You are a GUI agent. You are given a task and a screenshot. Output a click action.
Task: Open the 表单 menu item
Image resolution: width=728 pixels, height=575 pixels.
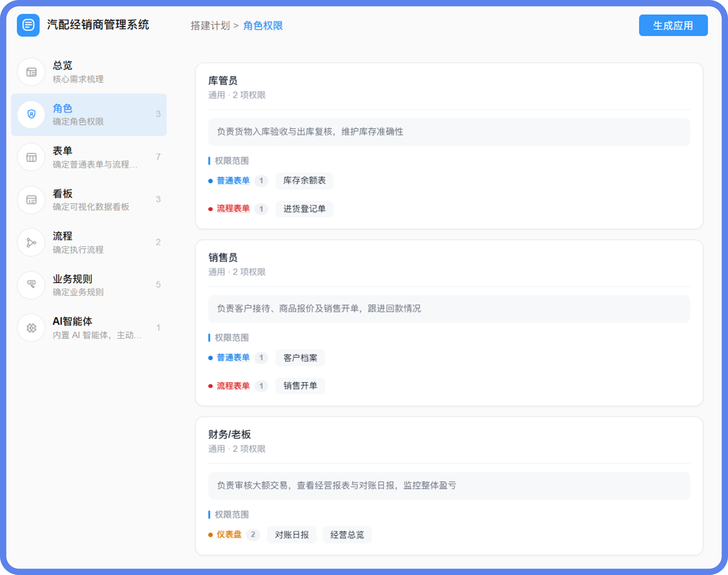pyautogui.click(x=89, y=157)
